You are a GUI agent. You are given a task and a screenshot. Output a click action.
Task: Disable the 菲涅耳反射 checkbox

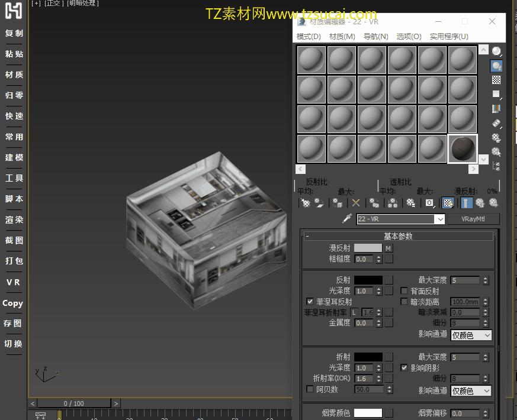pyautogui.click(x=310, y=302)
